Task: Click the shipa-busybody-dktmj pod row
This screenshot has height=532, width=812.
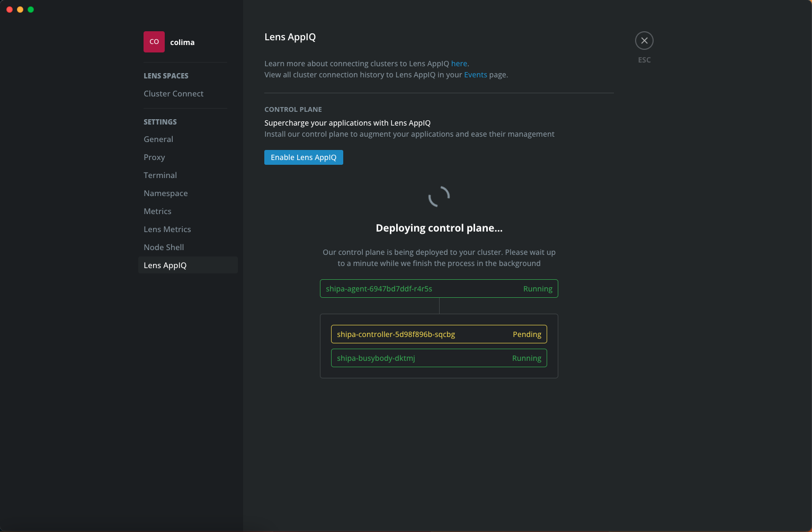Action: point(439,358)
